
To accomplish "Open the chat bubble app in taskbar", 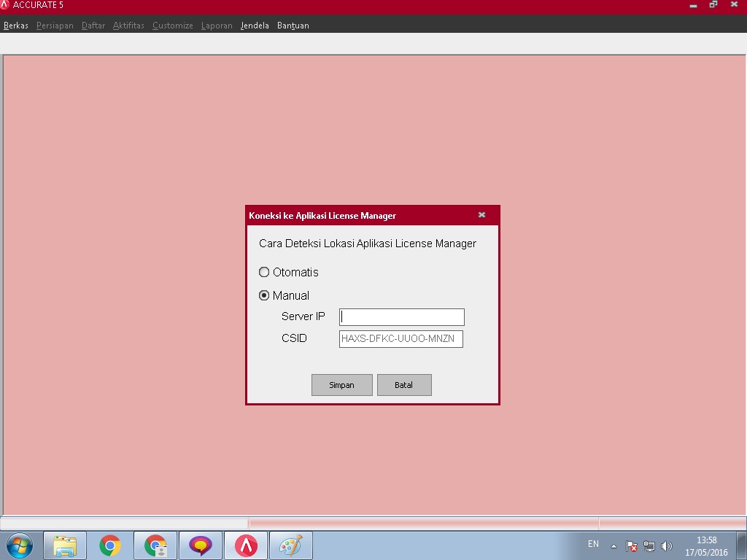I will point(201,545).
